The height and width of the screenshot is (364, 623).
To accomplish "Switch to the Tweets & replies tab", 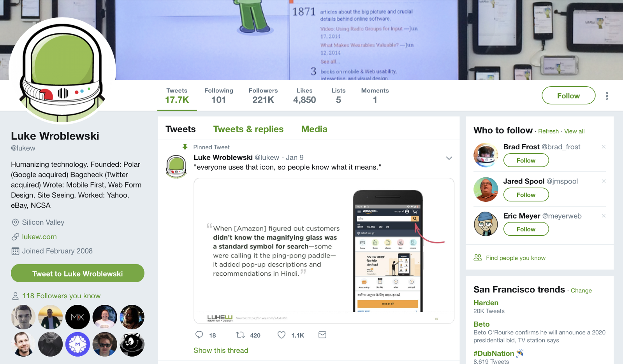I will coord(248,129).
